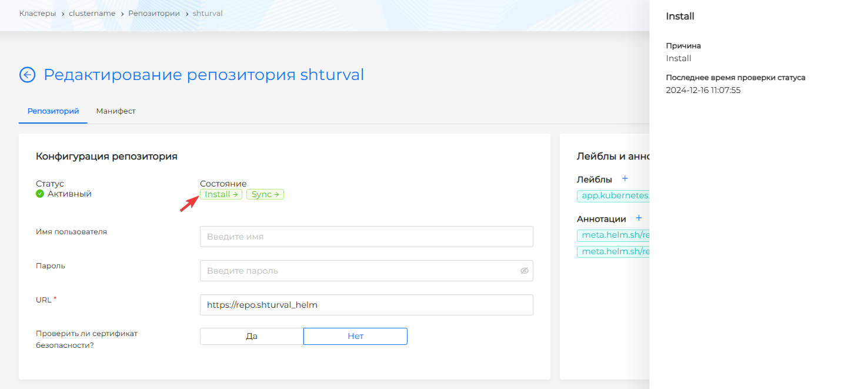Viewport: 868px width, 389px height.
Task: Edit the URL field with repo.shturval_helm
Action: pyautogui.click(x=366, y=305)
